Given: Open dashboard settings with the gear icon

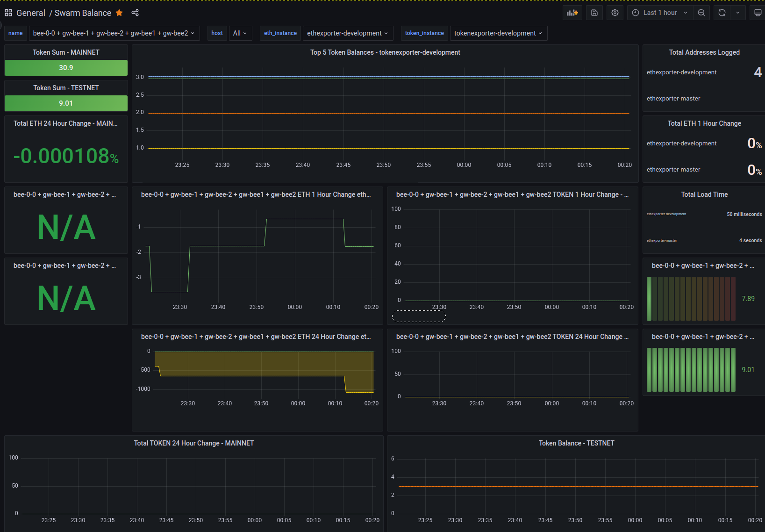Looking at the screenshot, I should pyautogui.click(x=615, y=13).
